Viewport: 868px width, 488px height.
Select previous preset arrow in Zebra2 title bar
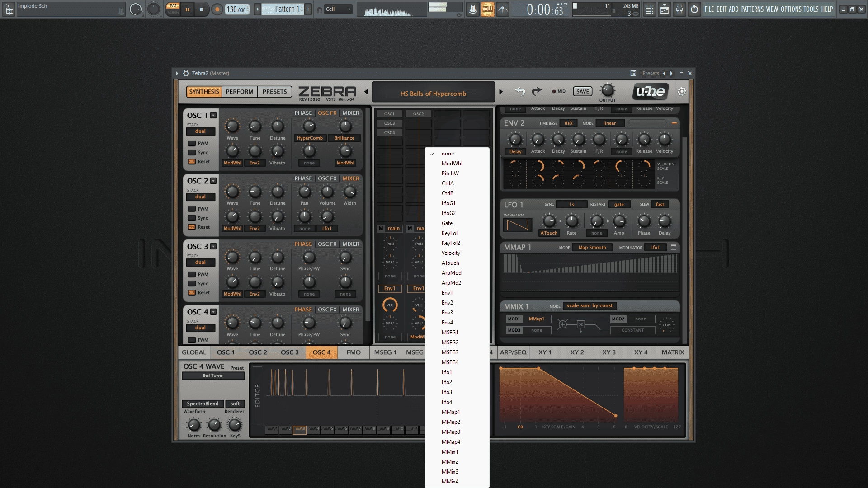[664, 73]
